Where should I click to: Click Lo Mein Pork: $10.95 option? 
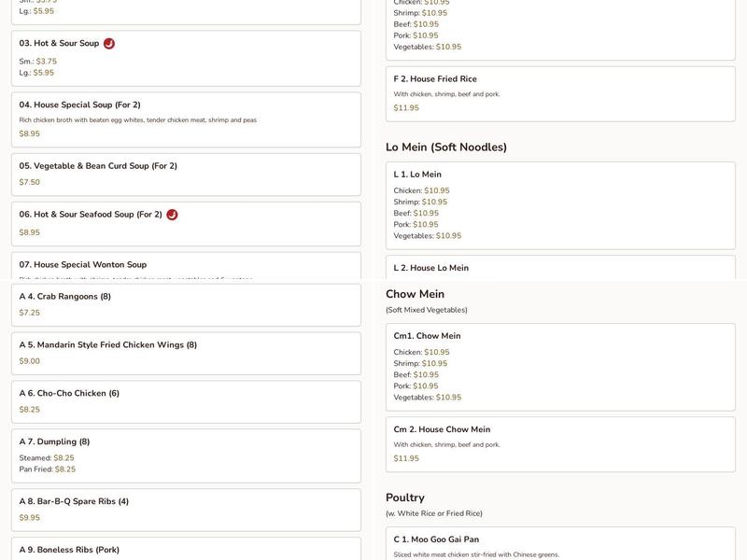pyautogui.click(x=416, y=225)
